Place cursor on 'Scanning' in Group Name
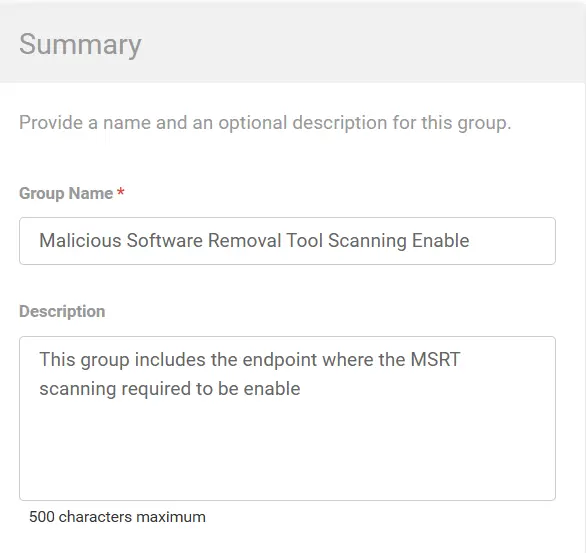The width and height of the screenshot is (586, 553). pyautogui.click(x=367, y=241)
